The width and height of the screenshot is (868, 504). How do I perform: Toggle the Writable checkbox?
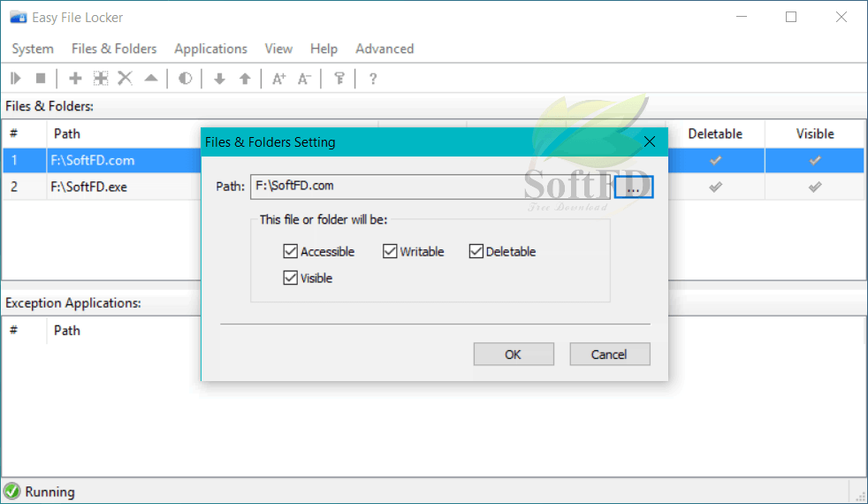tap(390, 251)
